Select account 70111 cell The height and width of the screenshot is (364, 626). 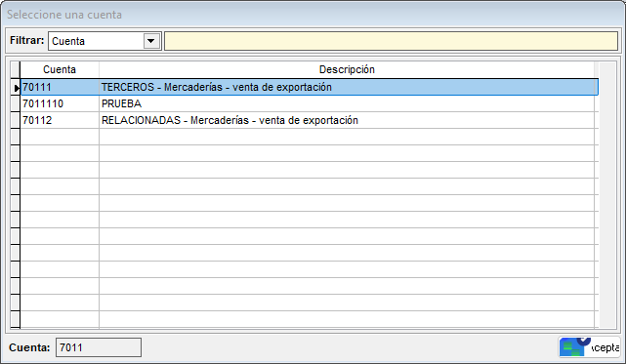[60, 87]
